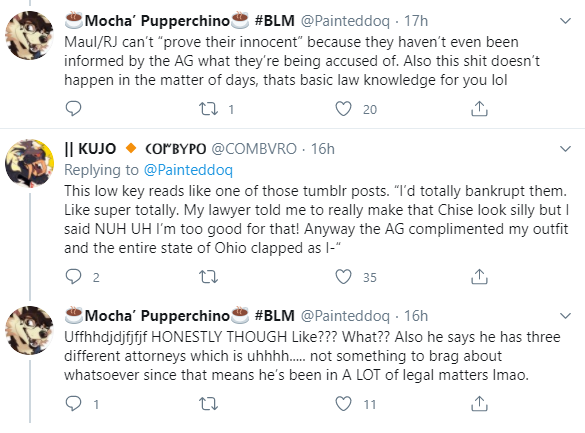The width and height of the screenshot is (585, 433).
Task: Share the tweet about different attorneys
Action: tap(479, 404)
